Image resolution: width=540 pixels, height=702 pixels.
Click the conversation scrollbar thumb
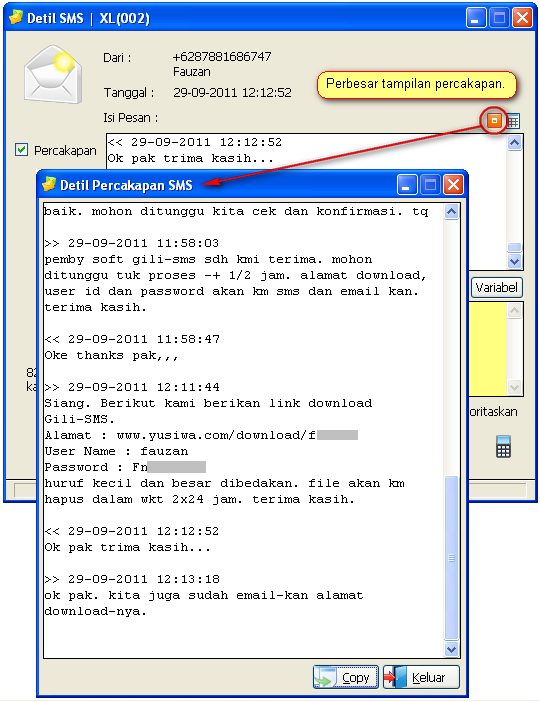[451, 558]
